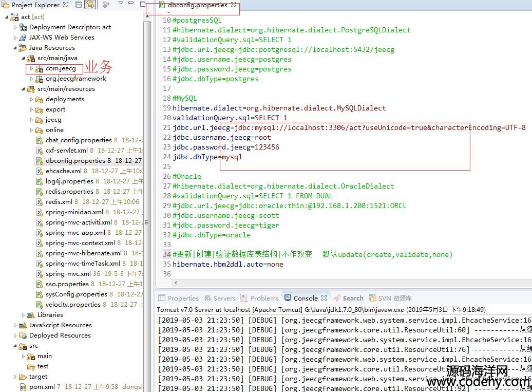
Task: Open the SVN 资源库 view tab
Action: click(x=390, y=298)
